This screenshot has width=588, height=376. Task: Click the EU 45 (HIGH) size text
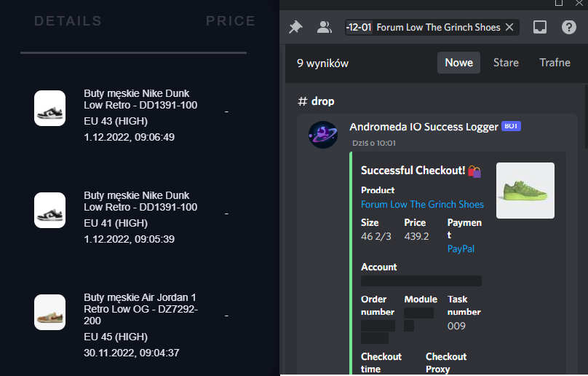click(116, 337)
